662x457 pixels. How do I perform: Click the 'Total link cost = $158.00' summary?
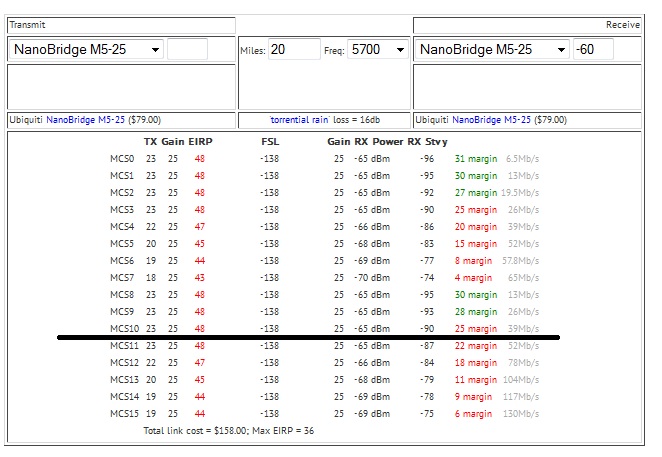pos(195,431)
